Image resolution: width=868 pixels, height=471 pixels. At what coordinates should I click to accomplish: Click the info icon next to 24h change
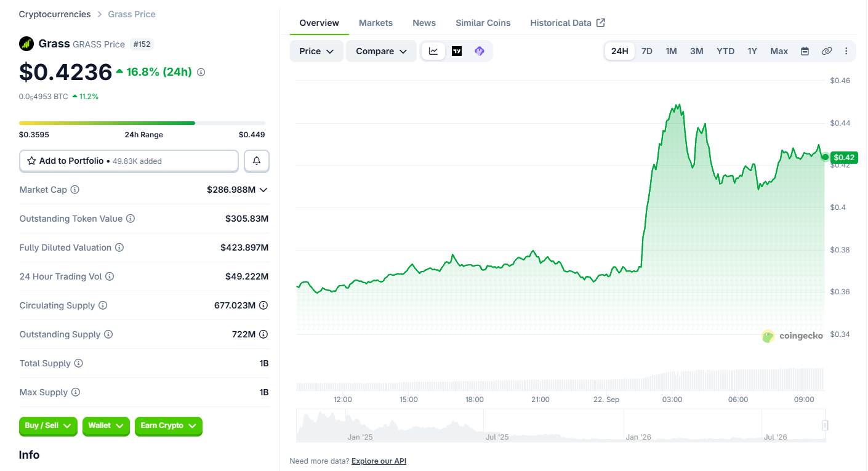(201, 72)
